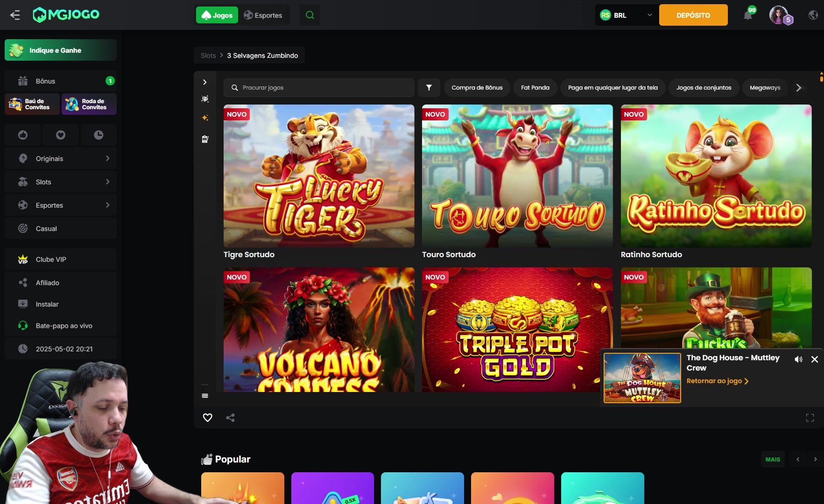Click the Slots breadcrumb link

click(x=208, y=56)
